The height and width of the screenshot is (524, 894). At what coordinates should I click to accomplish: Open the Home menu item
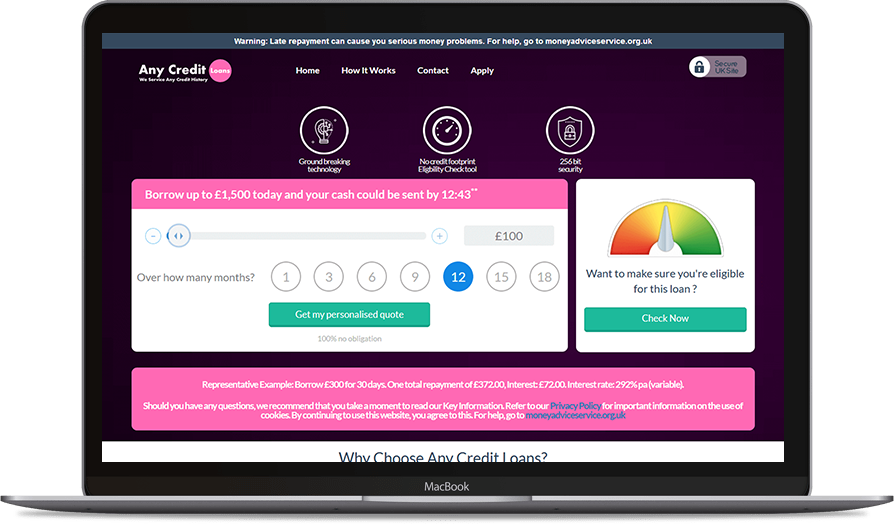coord(307,71)
